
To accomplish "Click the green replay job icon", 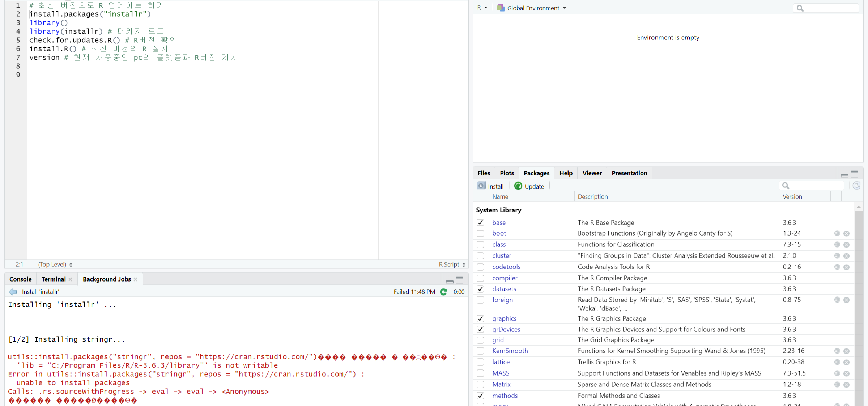I will point(444,292).
